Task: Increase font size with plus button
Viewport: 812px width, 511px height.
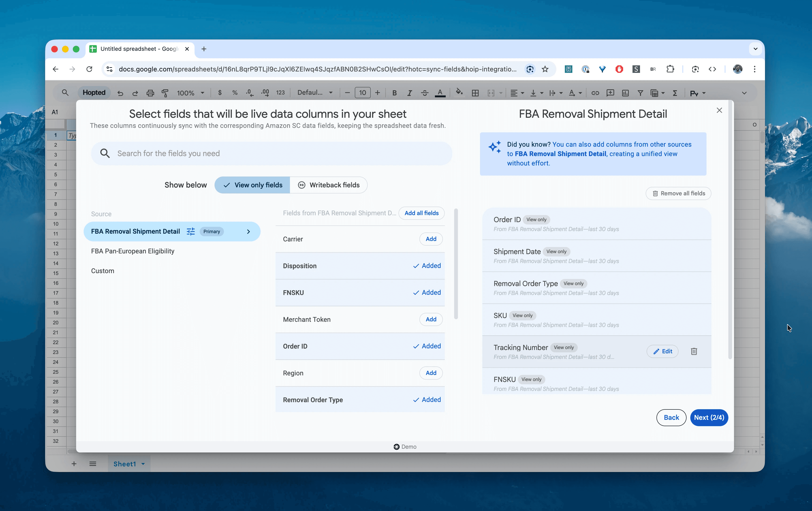Action: pyautogui.click(x=378, y=93)
